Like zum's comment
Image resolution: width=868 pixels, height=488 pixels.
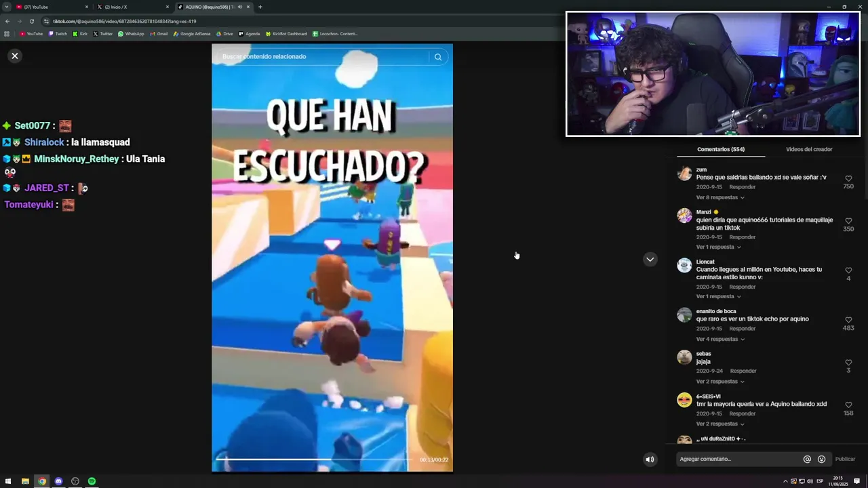[848, 179]
